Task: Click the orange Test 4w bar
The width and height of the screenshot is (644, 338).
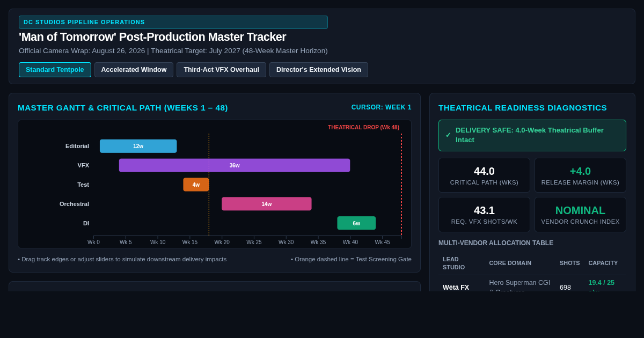Action: (196, 185)
